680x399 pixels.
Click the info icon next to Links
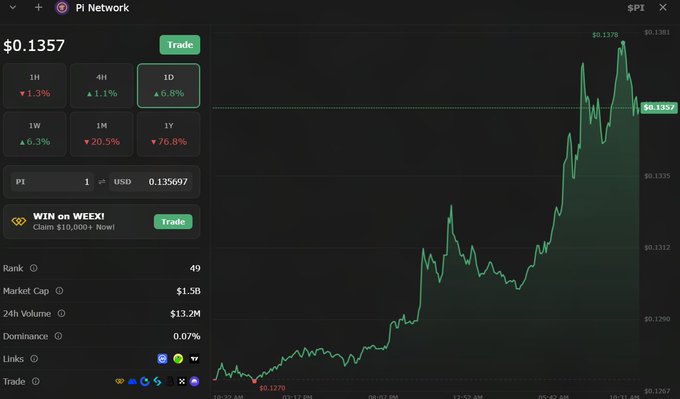click(x=34, y=359)
